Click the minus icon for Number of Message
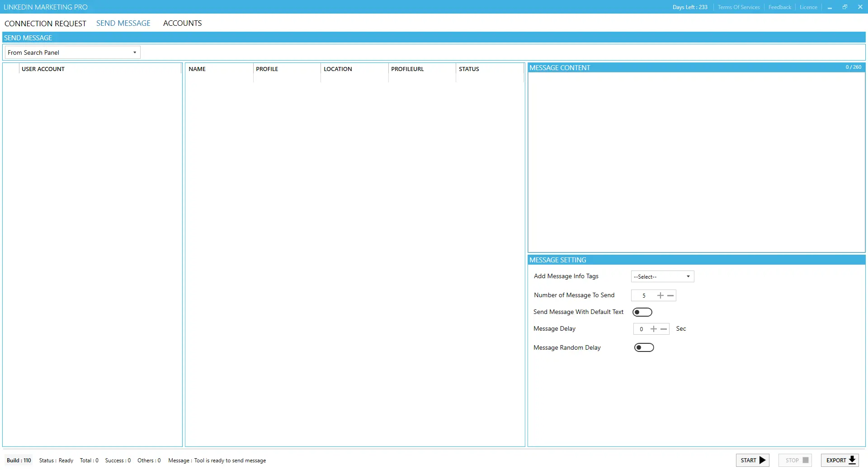The width and height of the screenshot is (868, 470). 670,295
